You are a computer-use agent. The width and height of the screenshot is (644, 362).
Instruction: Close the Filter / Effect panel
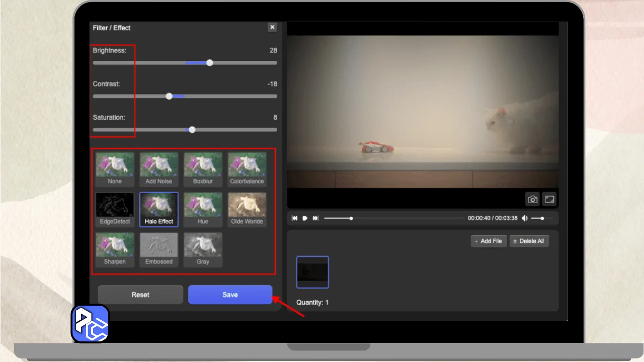[272, 28]
